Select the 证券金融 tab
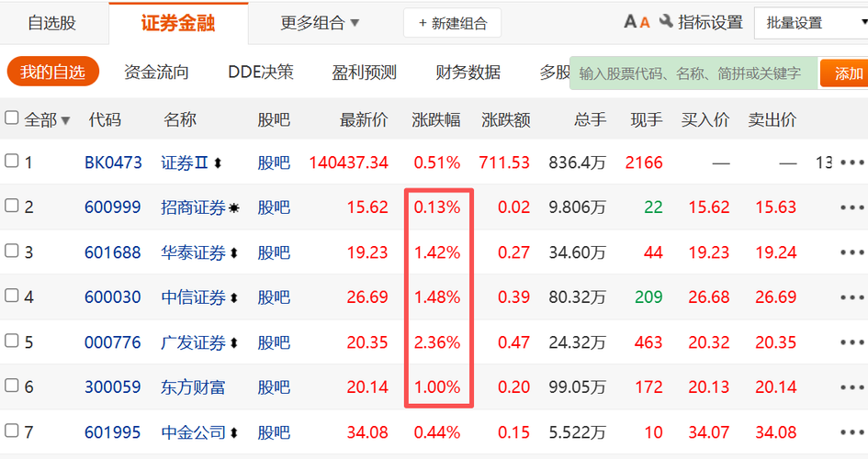The width and height of the screenshot is (868, 459). tap(177, 23)
